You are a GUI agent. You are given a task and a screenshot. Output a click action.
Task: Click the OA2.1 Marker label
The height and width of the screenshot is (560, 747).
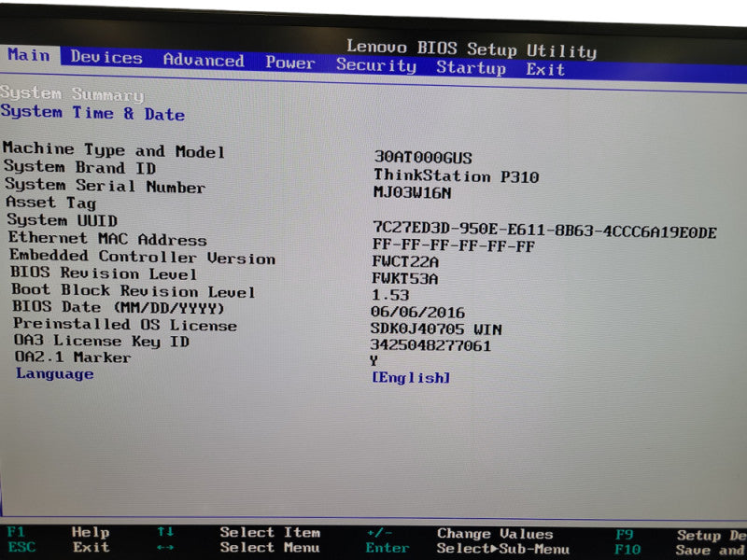tap(73, 357)
